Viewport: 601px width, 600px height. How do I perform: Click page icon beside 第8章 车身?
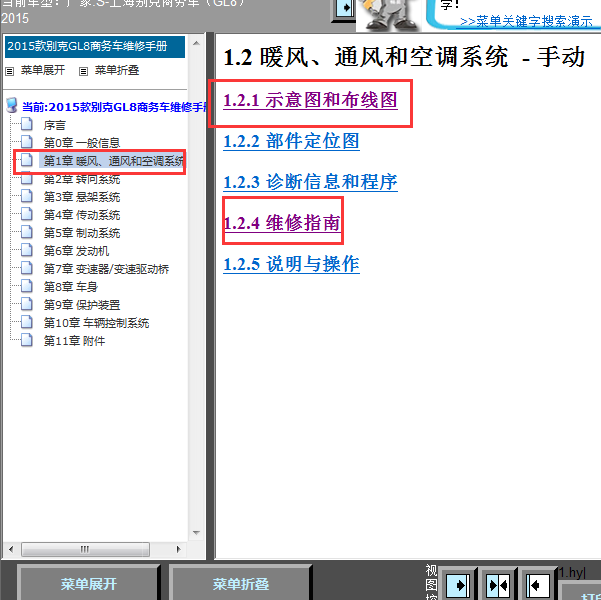click(27, 286)
